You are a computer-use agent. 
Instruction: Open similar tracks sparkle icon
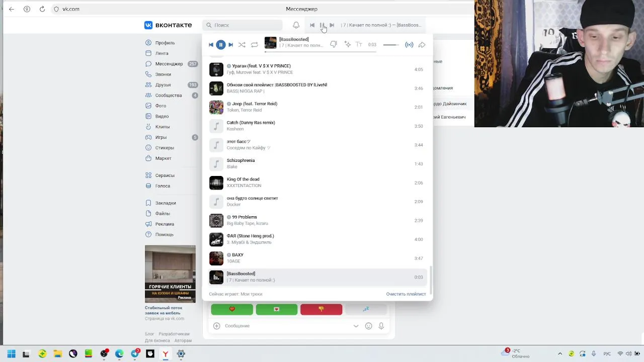[x=347, y=44]
